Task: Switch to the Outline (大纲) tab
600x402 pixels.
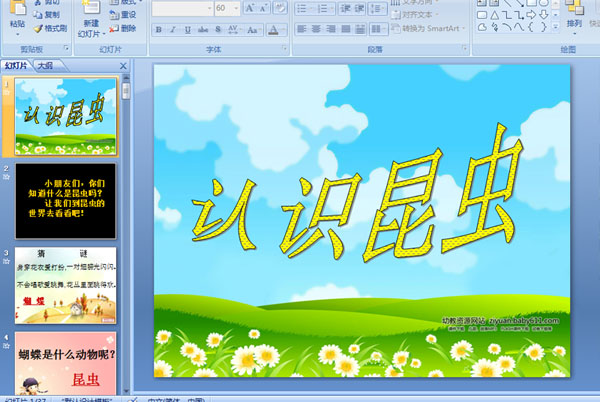Action: point(44,65)
